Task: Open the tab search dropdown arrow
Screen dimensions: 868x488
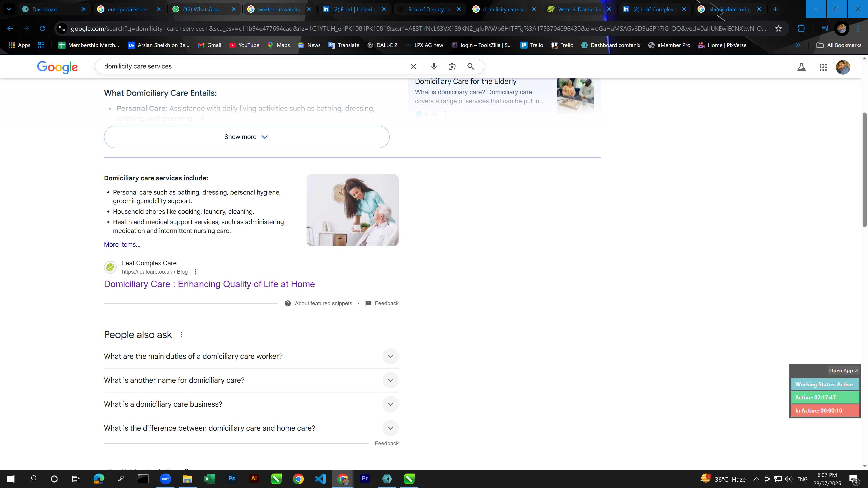Action: coord(9,9)
